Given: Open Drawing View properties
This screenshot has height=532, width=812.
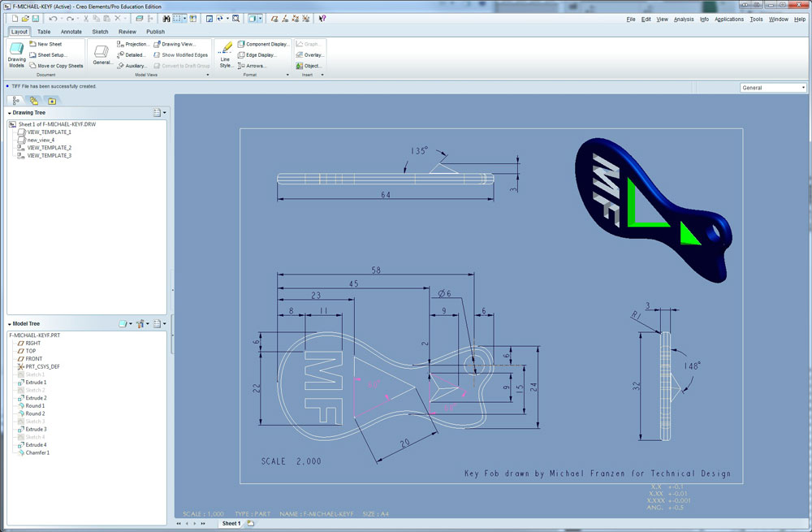Looking at the screenshot, I should coord(175,44).
